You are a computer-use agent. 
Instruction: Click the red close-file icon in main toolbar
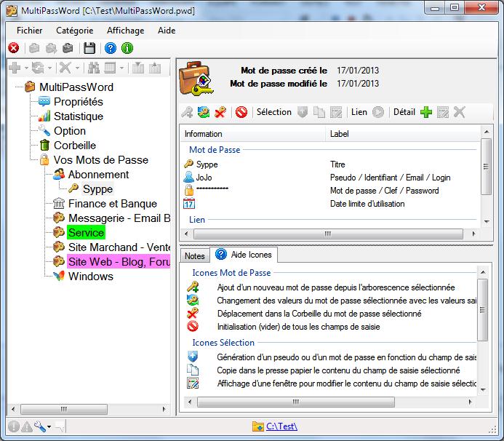(14, 48)
